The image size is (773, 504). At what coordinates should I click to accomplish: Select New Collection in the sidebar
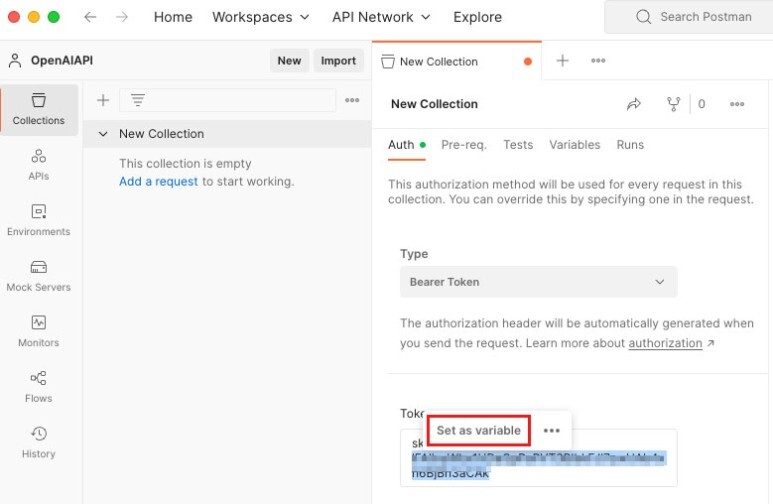(161, 134)
